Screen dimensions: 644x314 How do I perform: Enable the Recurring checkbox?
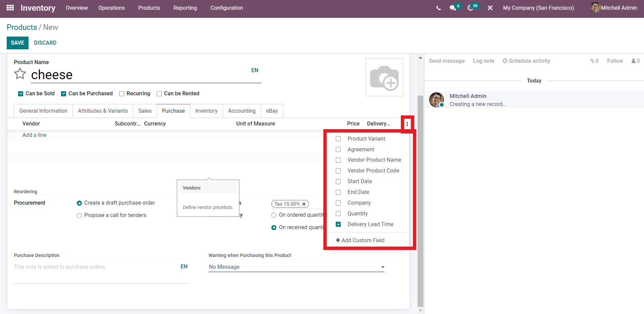coord(122,94)
